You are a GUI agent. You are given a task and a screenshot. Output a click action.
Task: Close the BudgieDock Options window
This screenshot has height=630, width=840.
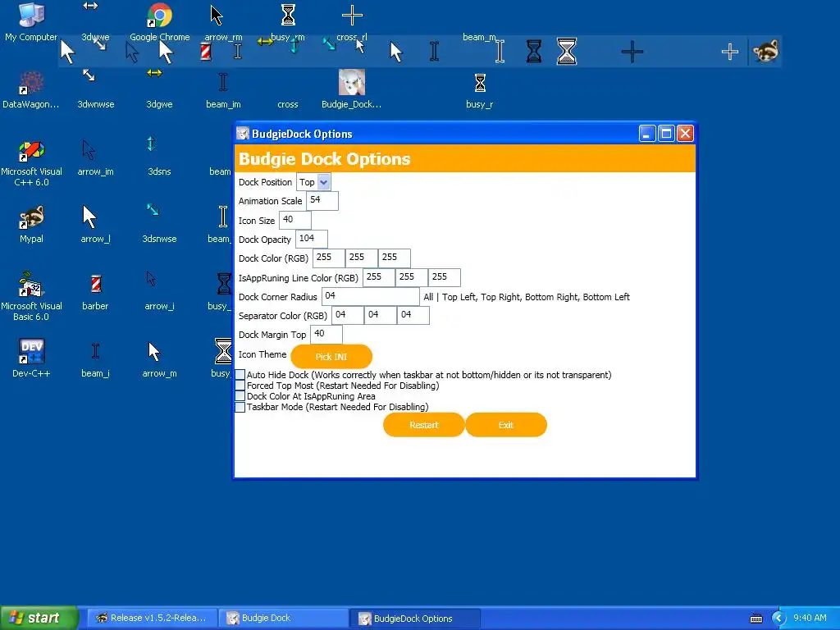click(685, 134)
